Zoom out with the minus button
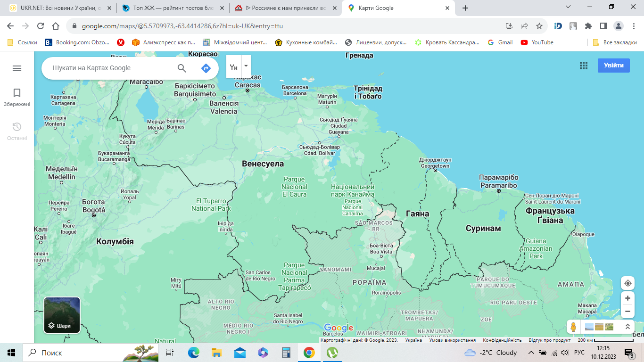The width and height of the screenshot is (644, 362). tap(627, 312)
